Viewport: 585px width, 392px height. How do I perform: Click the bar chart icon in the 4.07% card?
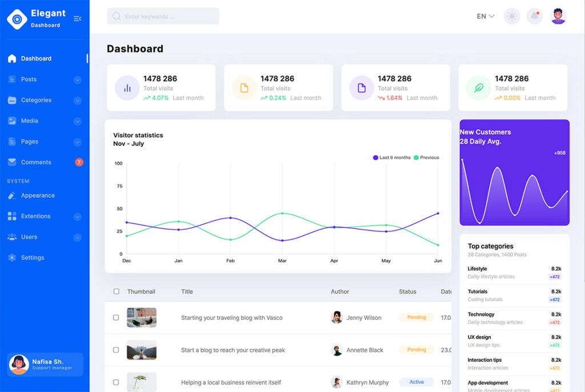pyautogui.click(x=127, y=88)
